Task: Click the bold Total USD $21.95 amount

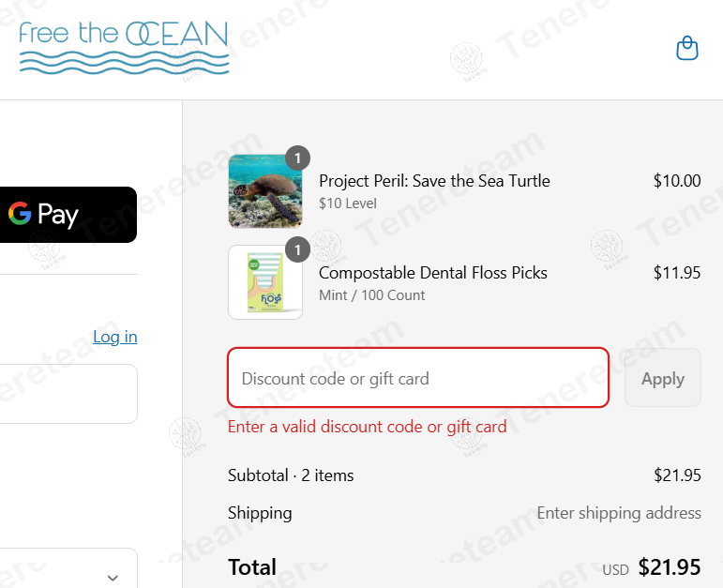Action: (669, 567)
